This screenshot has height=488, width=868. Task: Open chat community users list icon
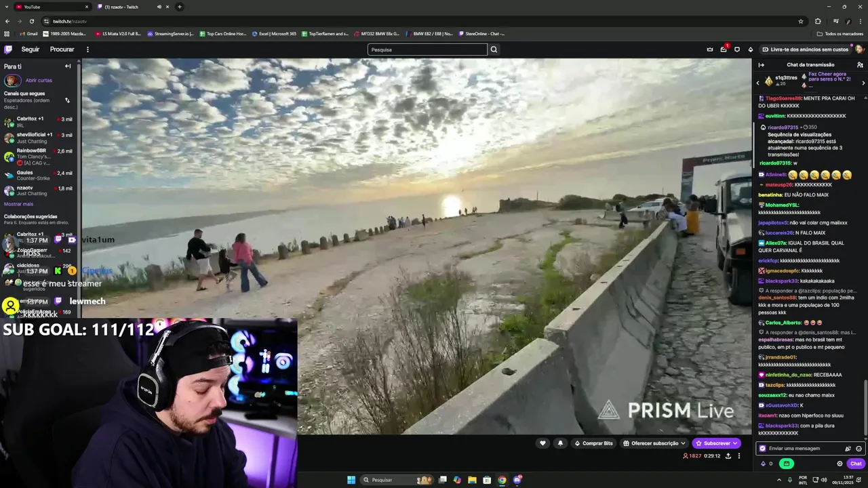pyautogui.click(x=860, y=65)
